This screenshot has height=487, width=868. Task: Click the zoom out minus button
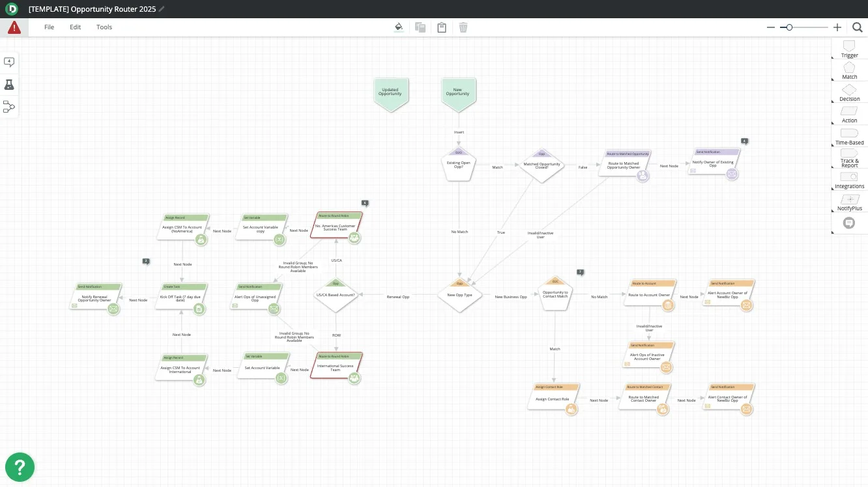pyautogui.click(x=771, y=27)
